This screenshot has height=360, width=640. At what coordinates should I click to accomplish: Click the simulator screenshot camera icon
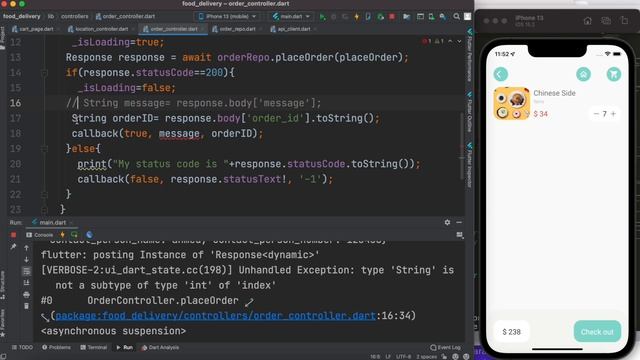(x=606, y=21)
